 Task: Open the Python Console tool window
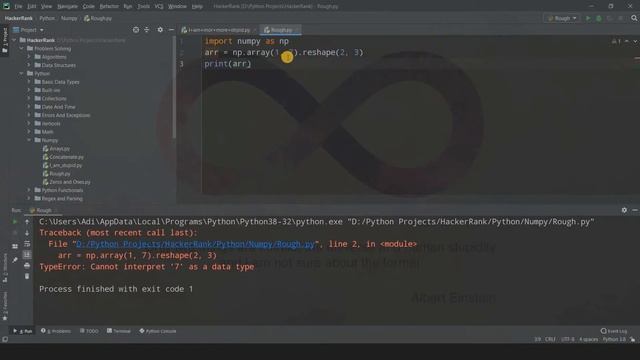point(158,331)
